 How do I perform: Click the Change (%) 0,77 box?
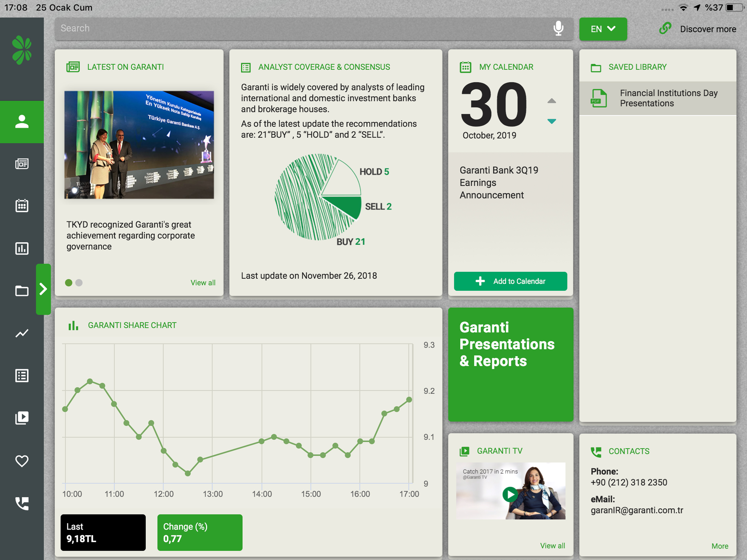[200, 533]
